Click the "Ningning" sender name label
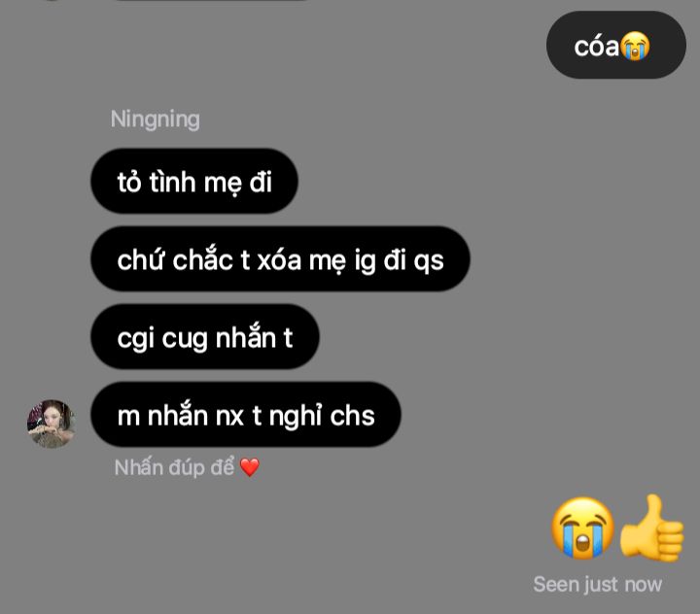 pos(155,119)
